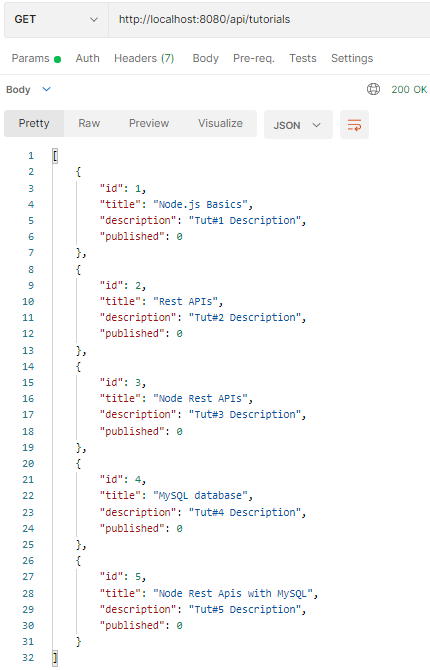Click the "Node.js Basics" title value
The width and height of the screenshot is (430, 670).
(x=200, y=205)
